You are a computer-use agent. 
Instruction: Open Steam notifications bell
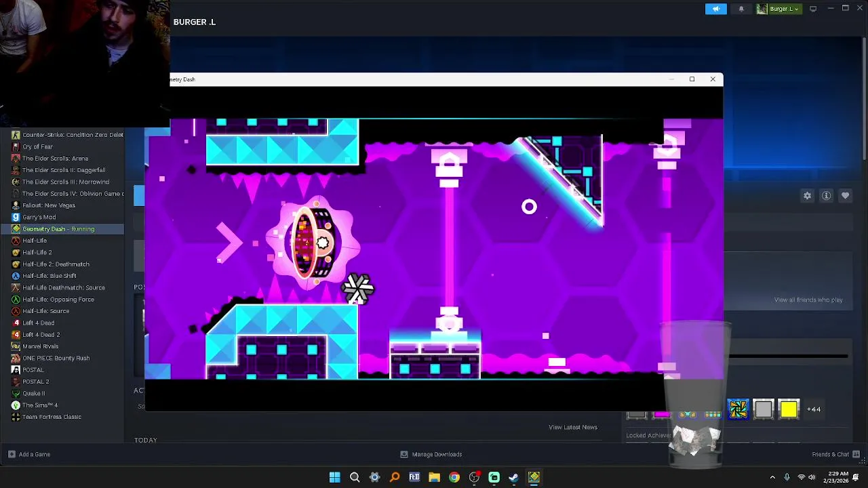741,9
